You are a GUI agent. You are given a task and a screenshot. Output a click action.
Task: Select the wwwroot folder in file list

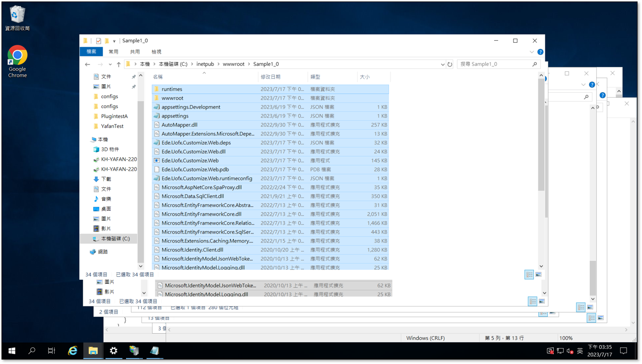click(270, 98)
